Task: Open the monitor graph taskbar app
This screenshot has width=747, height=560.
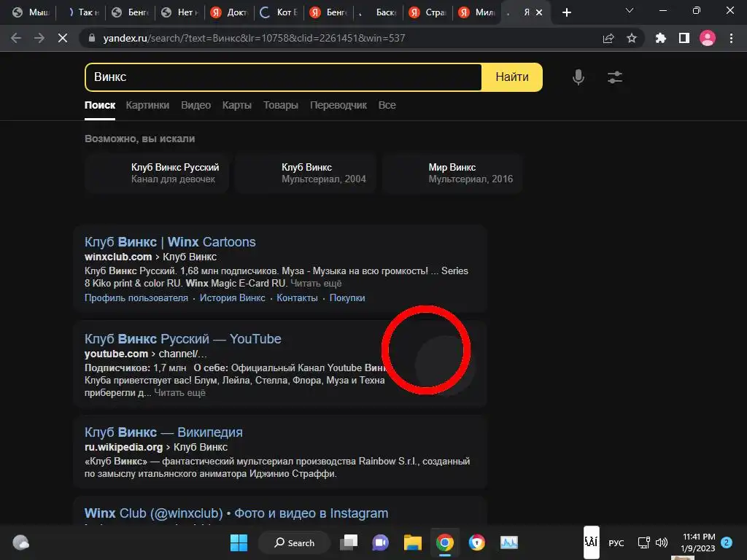Action: tap(508, 542)
